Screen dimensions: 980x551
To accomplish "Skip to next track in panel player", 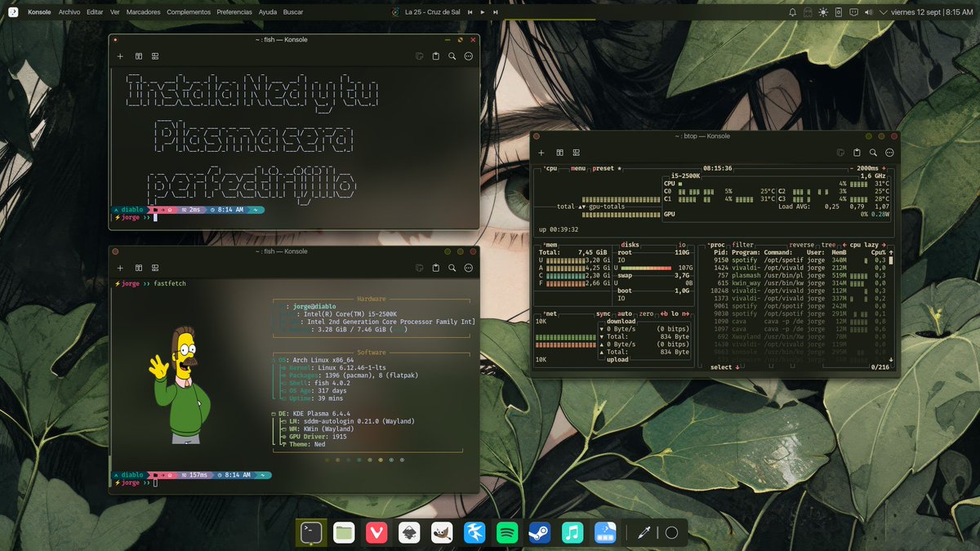I will 495,12.
